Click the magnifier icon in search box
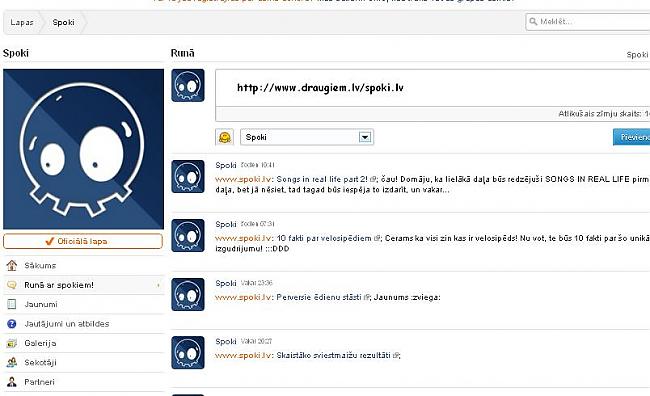This screenshot has width=650, height=396. (x=533, y=21)
